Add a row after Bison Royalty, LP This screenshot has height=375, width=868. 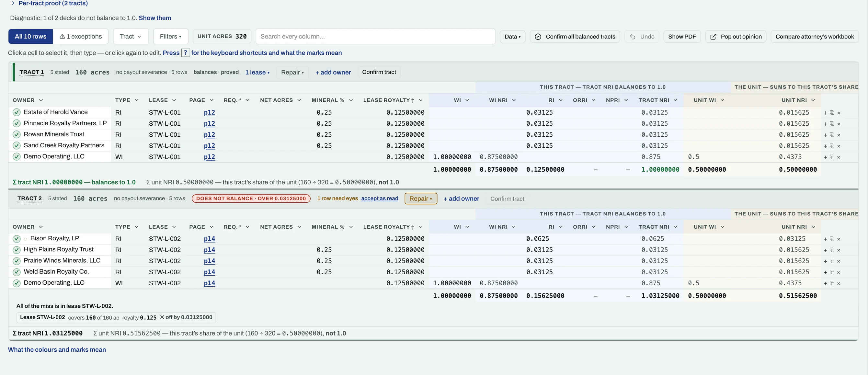coord(825,239)
